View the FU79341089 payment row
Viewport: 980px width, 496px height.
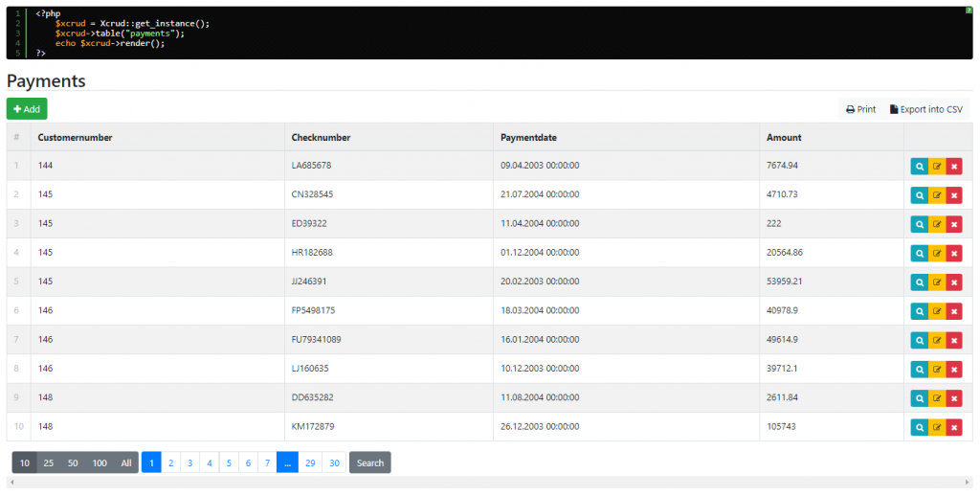click(x=920, y=340)
